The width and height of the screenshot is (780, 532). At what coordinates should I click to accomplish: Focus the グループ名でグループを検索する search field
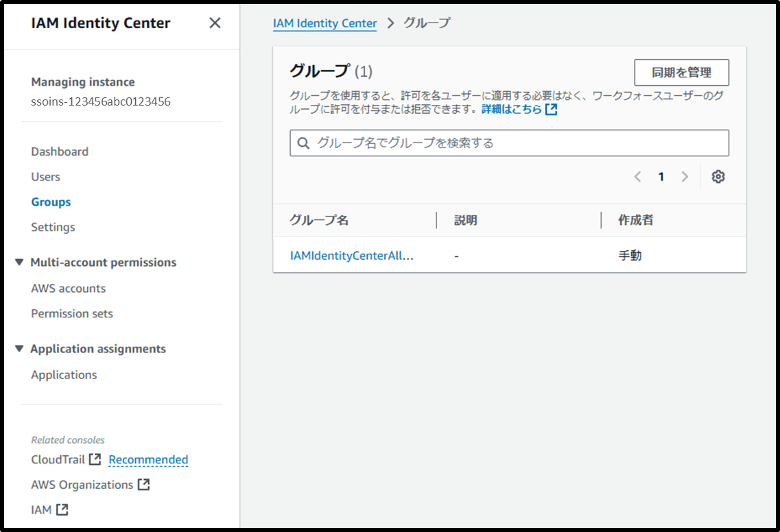510,143
